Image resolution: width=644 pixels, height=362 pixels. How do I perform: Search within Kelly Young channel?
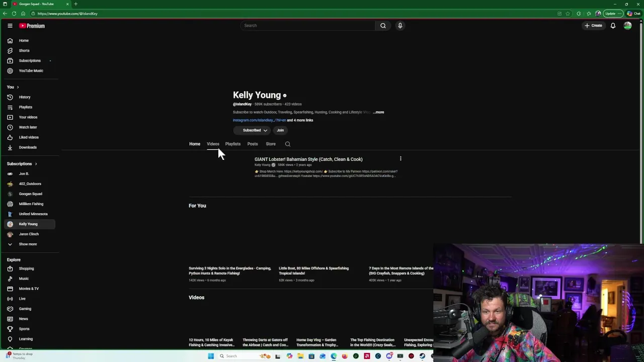point(288,144)
